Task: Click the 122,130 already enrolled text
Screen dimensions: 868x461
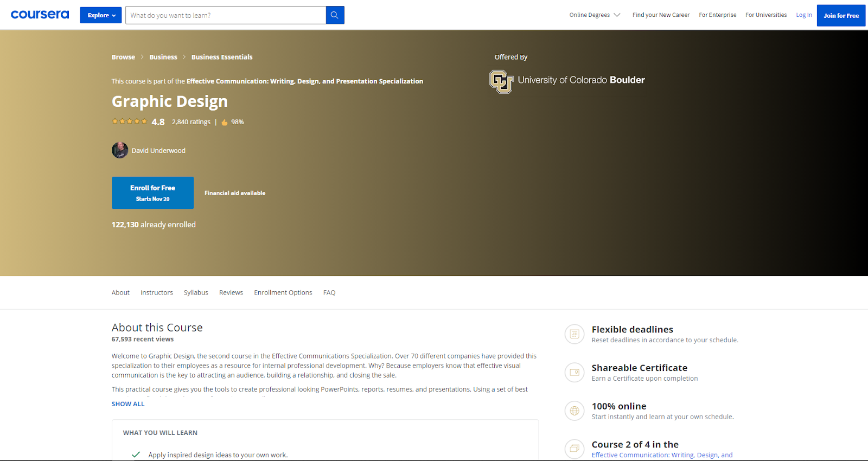Action: coord(154,225)
